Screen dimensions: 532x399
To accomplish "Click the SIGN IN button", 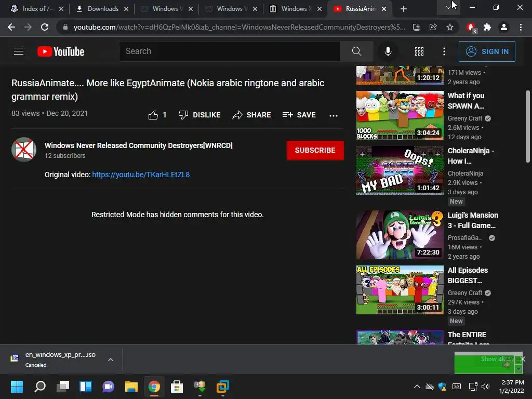I will [486, 51].
